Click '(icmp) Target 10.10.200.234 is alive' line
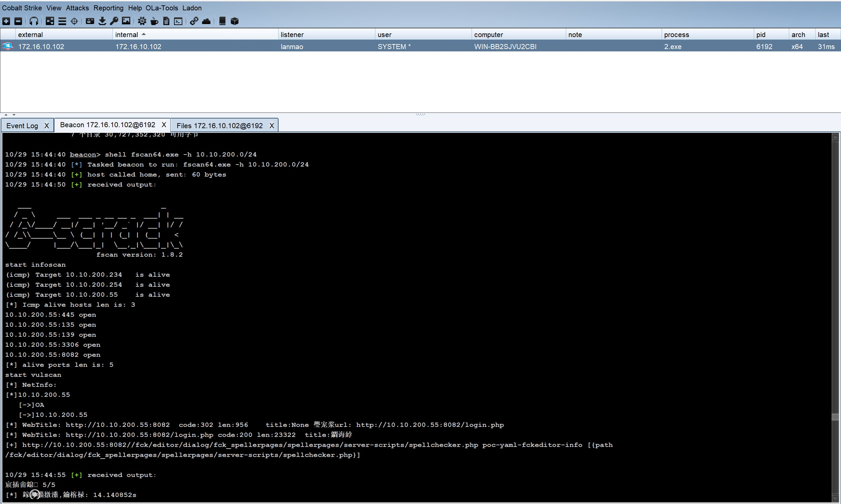This screenshot has width=841, height=504. (88, 275)
